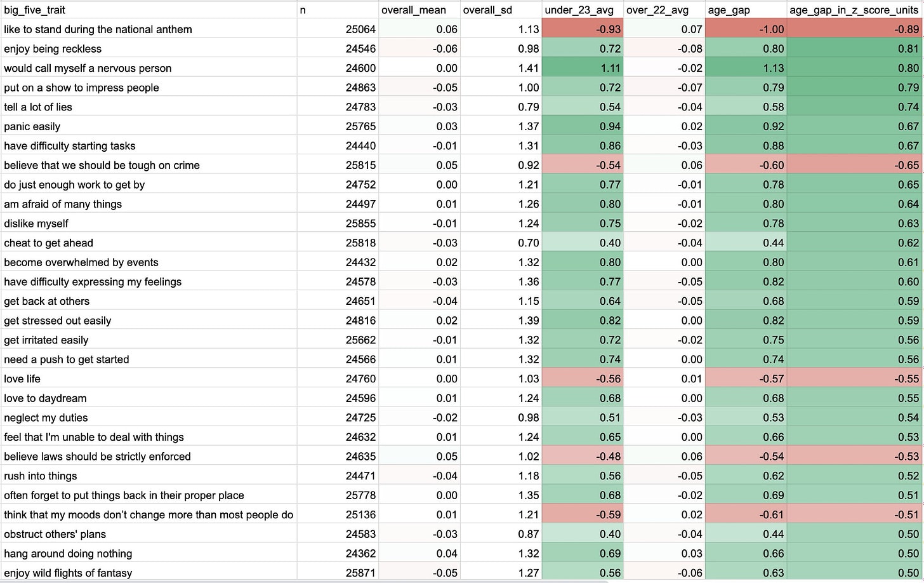Viewport: 924px width, 583px height.
Task: Select the dark green 1.11 cell
Action: (x=582, y=68)
